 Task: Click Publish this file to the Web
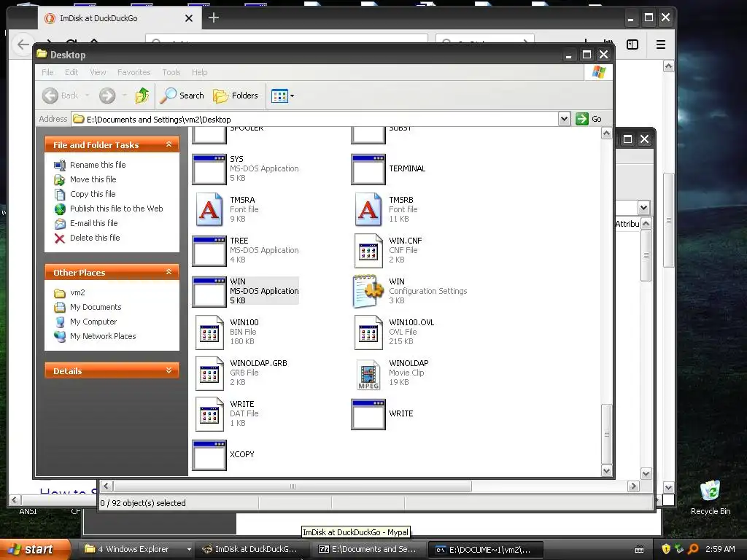pyautogui.click(x=116, y=209)
